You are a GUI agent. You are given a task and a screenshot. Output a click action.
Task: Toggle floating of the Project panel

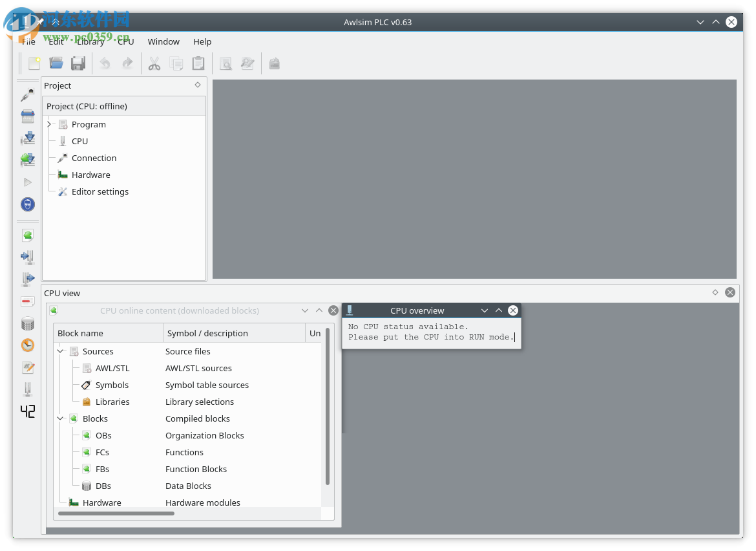[198, 85]
